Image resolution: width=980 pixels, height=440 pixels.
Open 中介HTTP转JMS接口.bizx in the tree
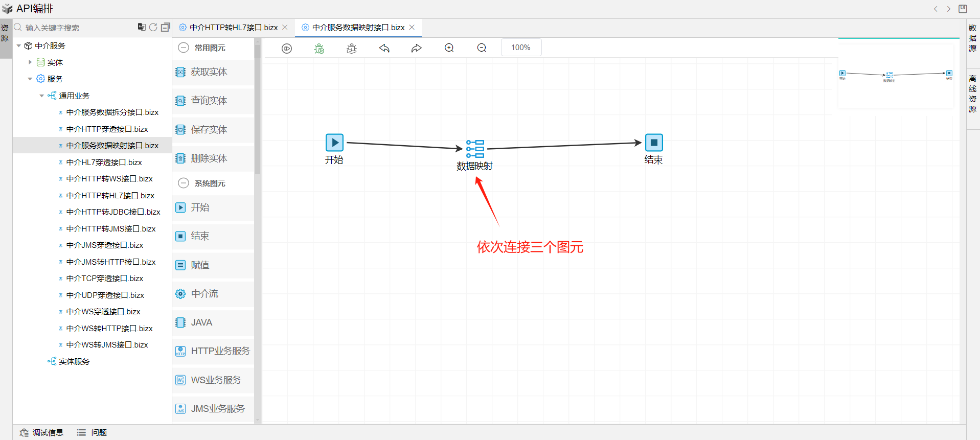[111, 229]
